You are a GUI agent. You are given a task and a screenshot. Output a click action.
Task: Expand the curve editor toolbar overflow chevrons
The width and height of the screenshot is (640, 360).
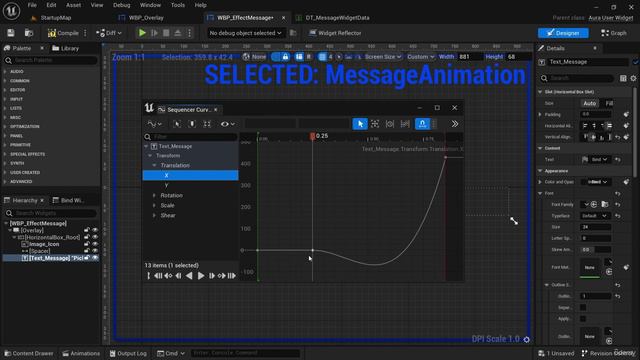pos(455,124)
